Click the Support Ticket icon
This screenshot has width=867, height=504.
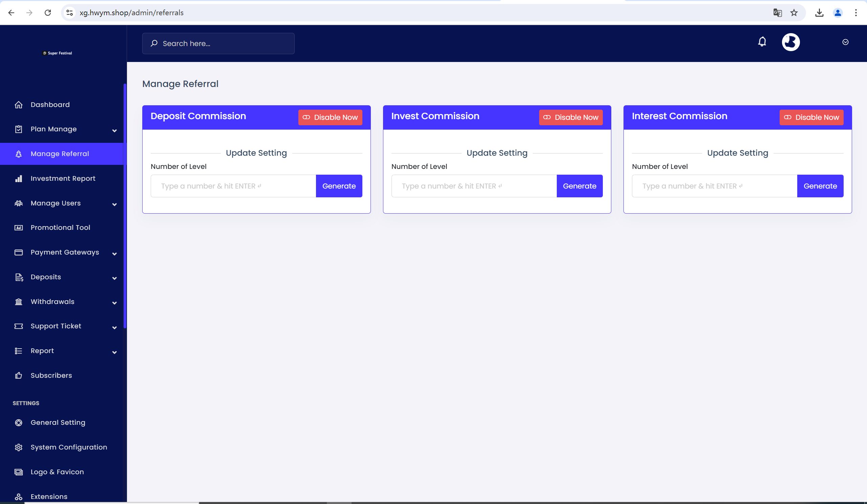pyautogui.click(x=19, y=326)
